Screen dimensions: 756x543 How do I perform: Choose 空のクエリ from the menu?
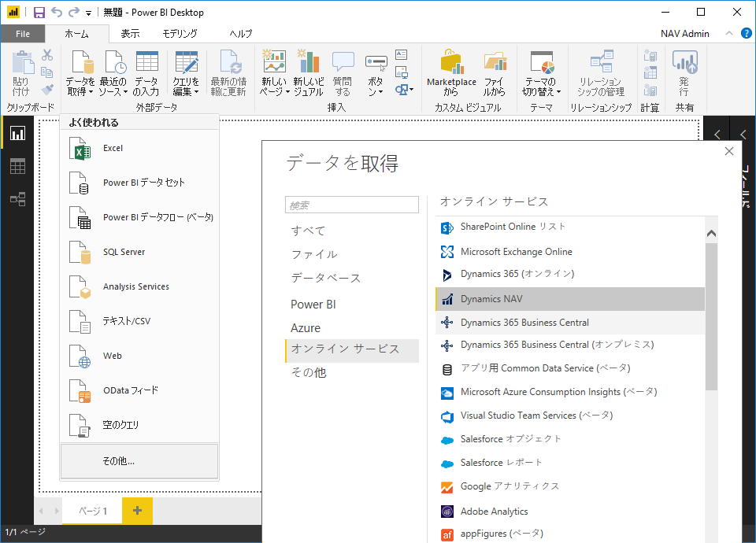tap(139, 425)
